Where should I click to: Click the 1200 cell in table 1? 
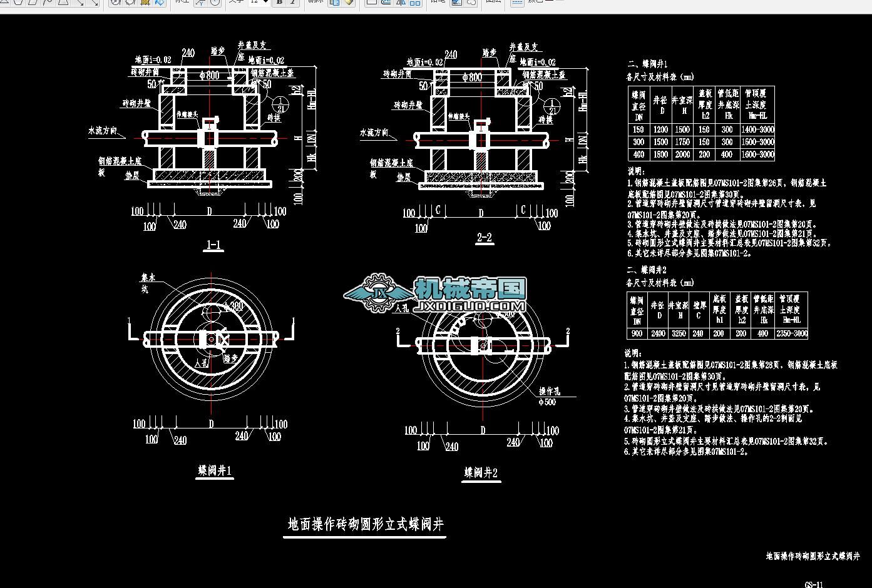(660, 129)
